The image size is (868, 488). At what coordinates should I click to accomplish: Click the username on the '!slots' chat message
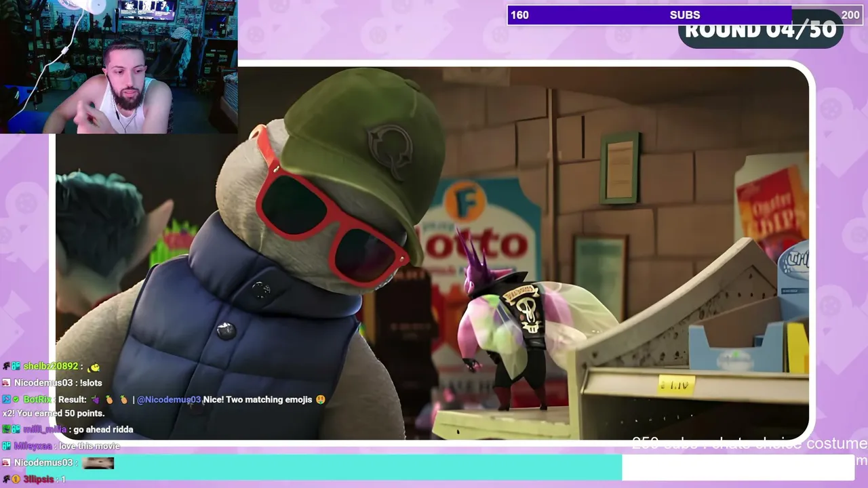coord(43,383)
